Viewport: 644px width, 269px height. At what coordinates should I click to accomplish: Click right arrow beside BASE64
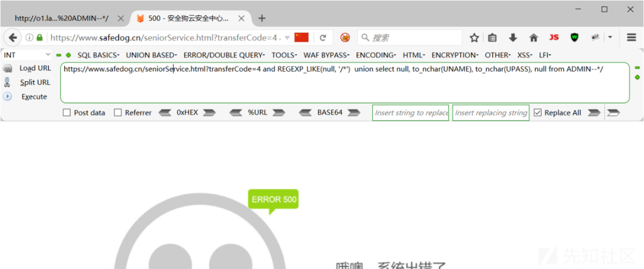(x=354, y=113)
